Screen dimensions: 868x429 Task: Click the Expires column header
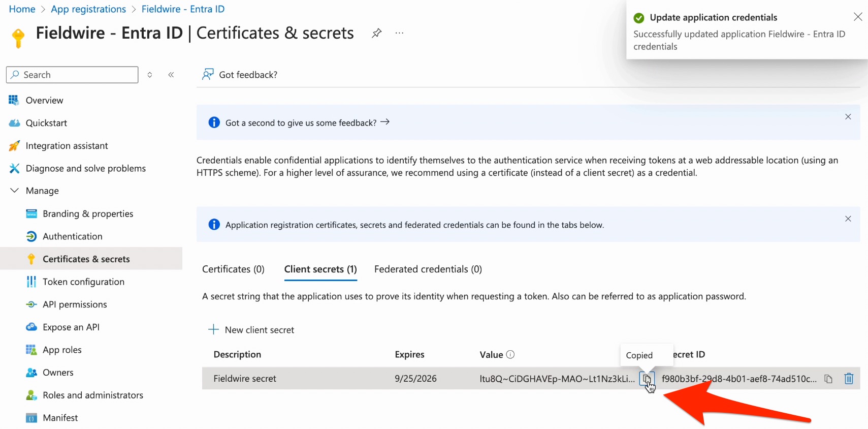(x=409, y=354)
